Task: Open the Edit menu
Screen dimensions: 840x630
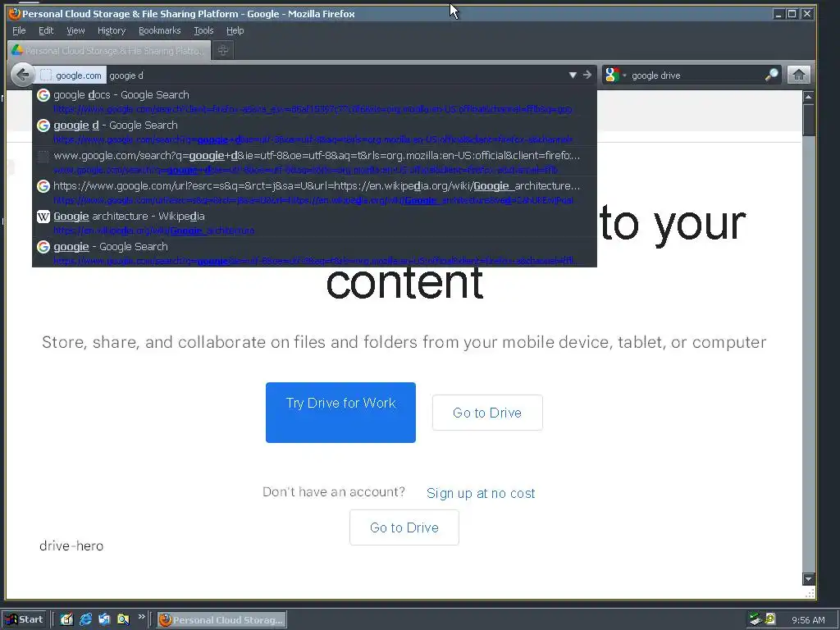Action: click(x=46, y=30)
